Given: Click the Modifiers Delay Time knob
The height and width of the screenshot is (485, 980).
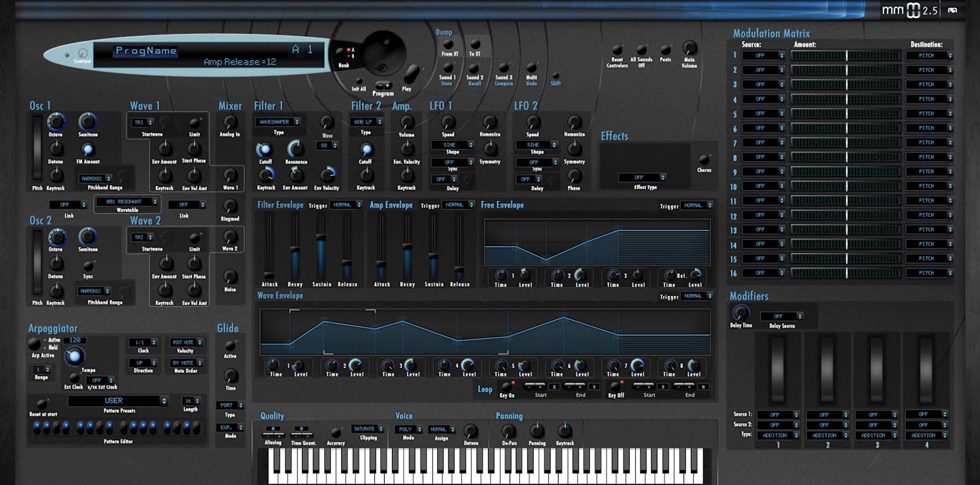Looking at the screenshot, I should pyautogui.click(x=741, y=313).
